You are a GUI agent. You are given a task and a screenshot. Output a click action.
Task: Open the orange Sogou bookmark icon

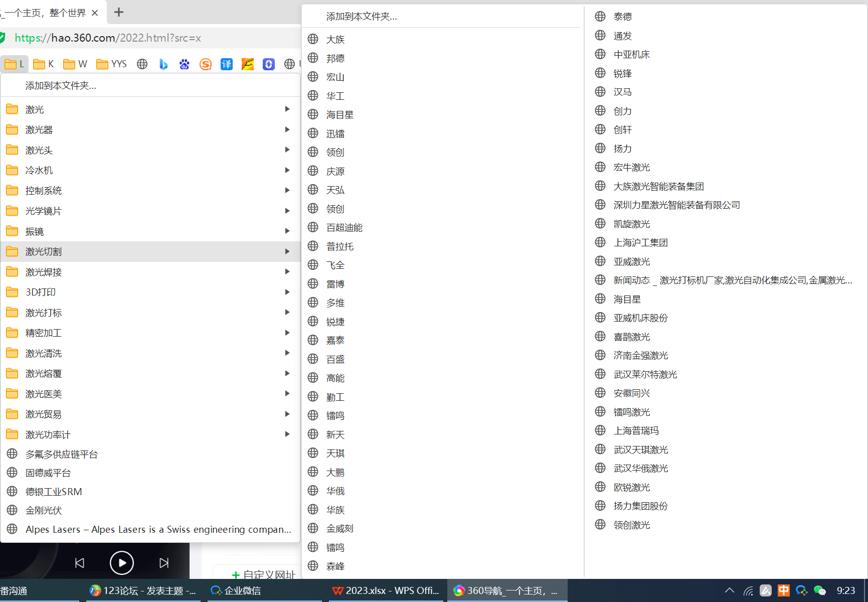[x=206, y=64]
